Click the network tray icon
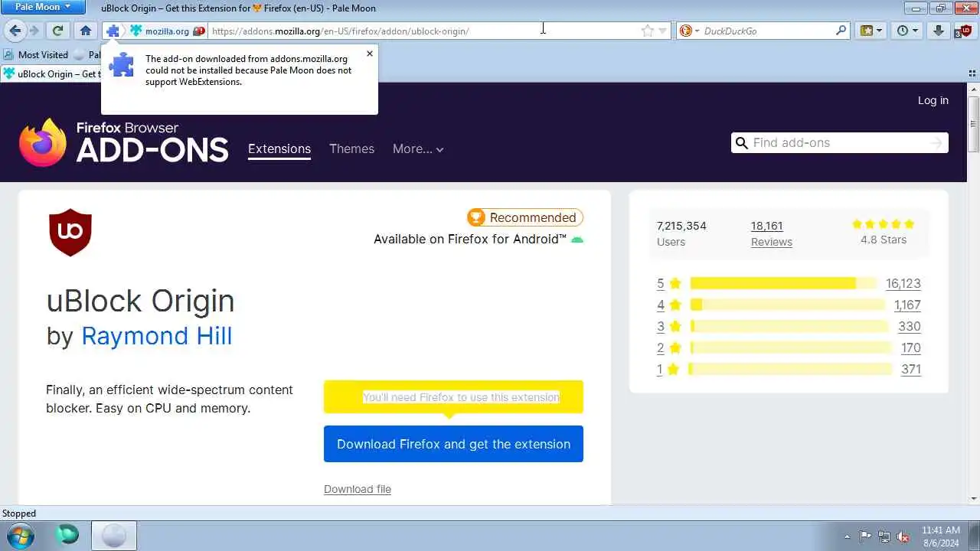The height and width of the screenshot is (551, 980). (884, 536)
